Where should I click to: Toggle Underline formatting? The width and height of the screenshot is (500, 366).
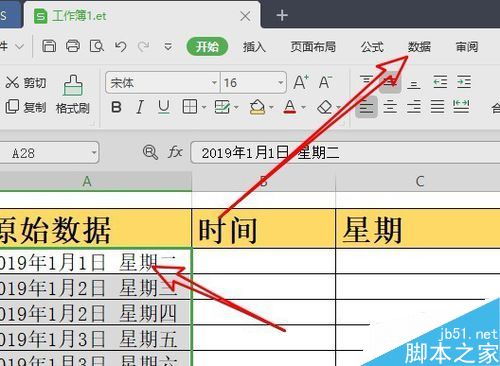164,107
